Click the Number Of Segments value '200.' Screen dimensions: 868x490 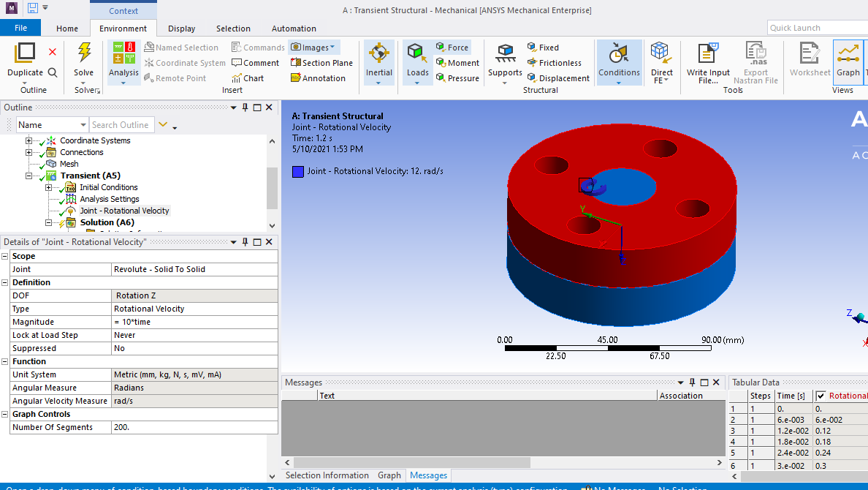coord(195,427)
